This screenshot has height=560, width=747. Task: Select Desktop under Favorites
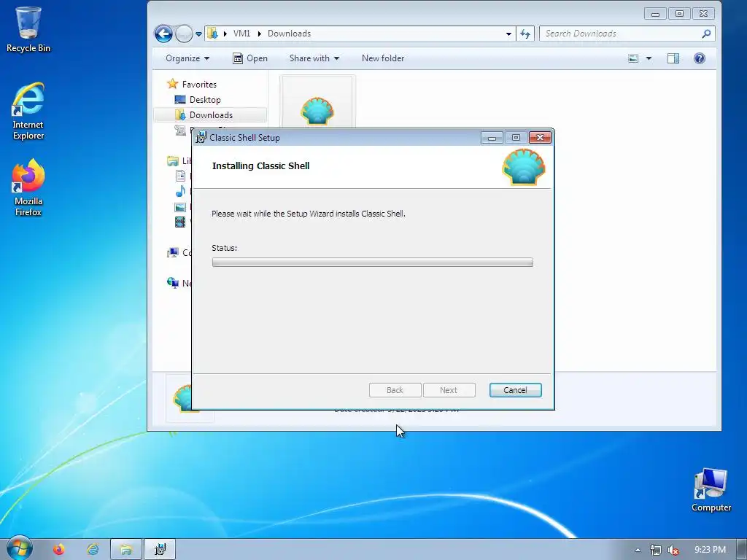tap(205, 99)
